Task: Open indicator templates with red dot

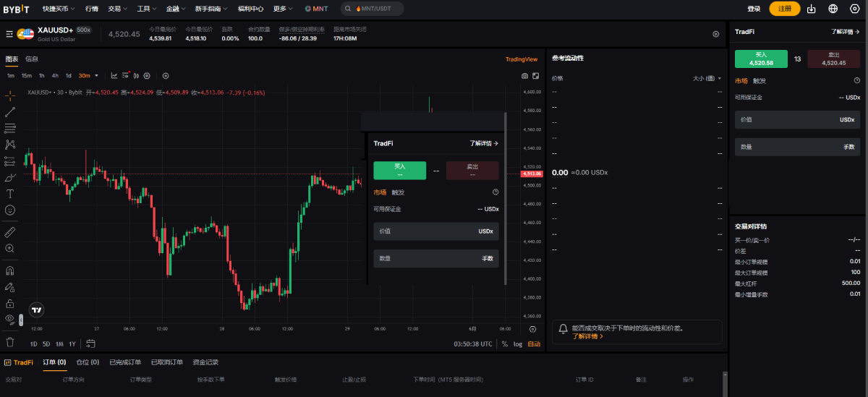Action: click(x=126, y=75)
